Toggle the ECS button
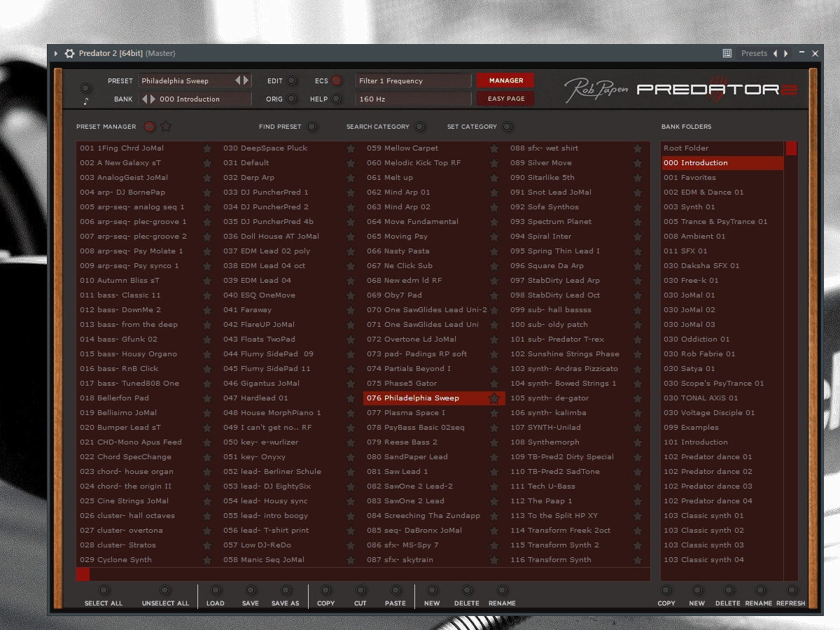This screenshot has height=630, width=840. point(337,80)
